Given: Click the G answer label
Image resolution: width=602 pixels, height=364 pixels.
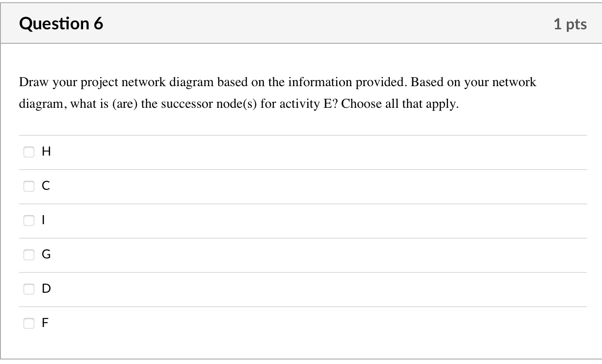Looking at the screenshot, I should coord(46,255).
